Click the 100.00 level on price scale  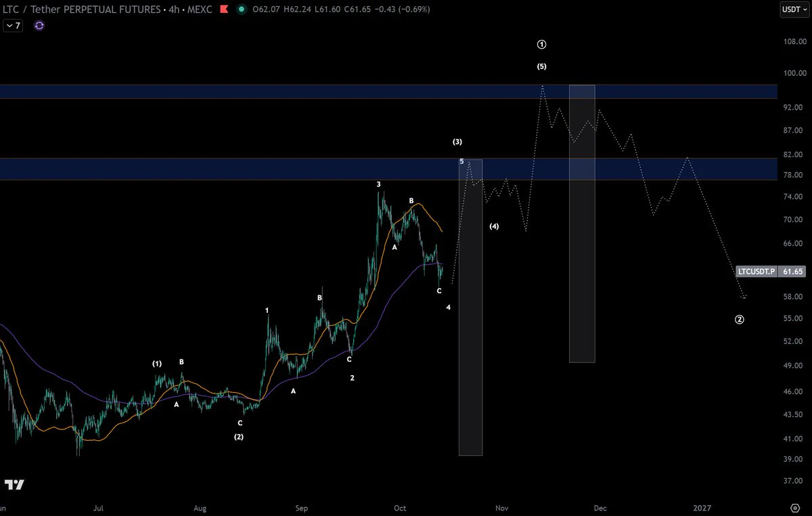click(793, 74)
